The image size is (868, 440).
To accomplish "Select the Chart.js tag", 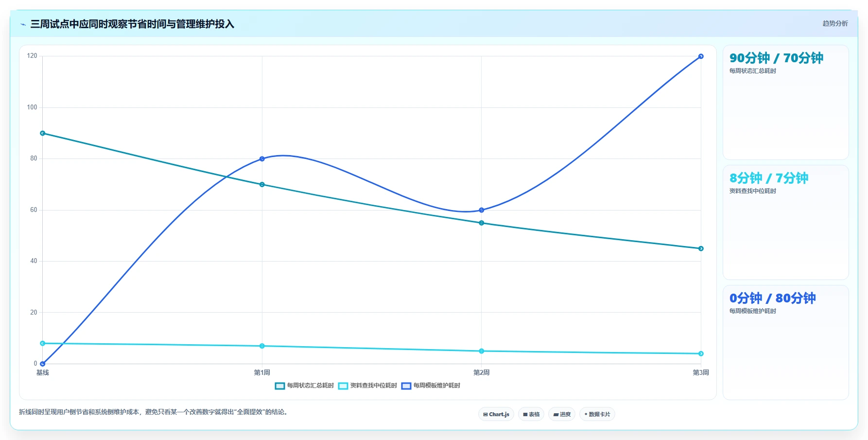I will pyautogui.click(x=496, y=414).
